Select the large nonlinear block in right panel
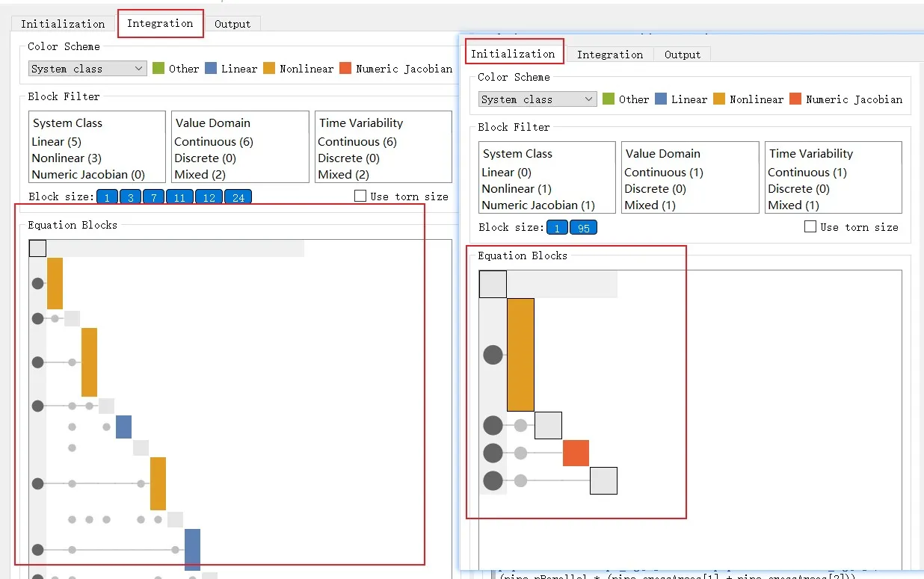Screen dimensions: 924x579 pyautogui.click(x=520, y=355)
